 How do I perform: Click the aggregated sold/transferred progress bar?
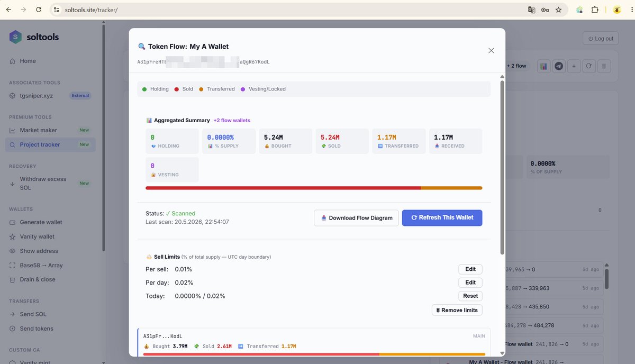click(x=314, y=188)
